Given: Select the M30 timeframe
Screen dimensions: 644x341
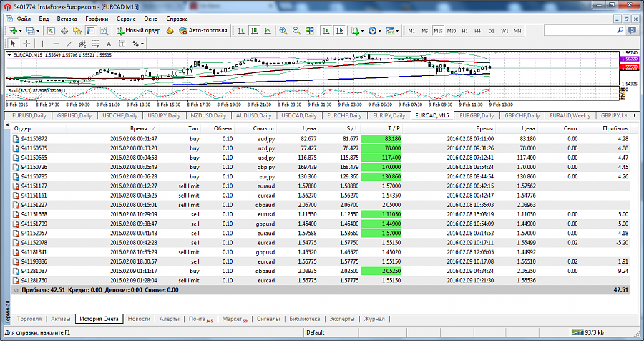Looking at the screenshot, I should click(451, 31).
